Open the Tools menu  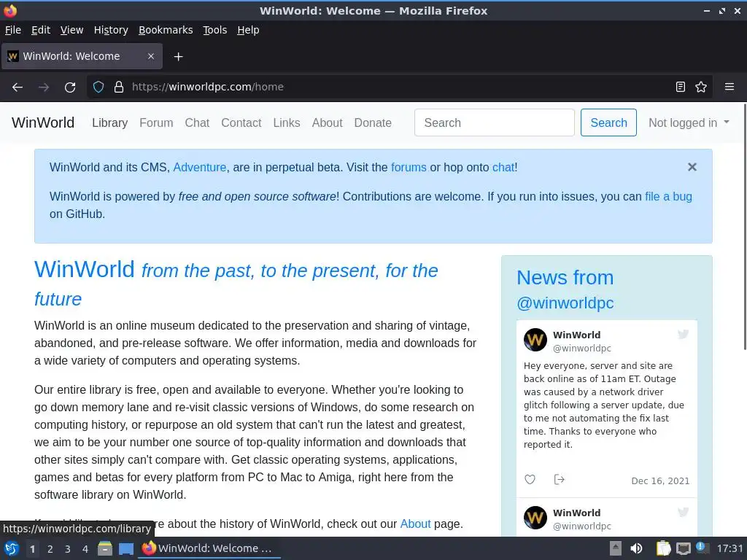[215, 30]
